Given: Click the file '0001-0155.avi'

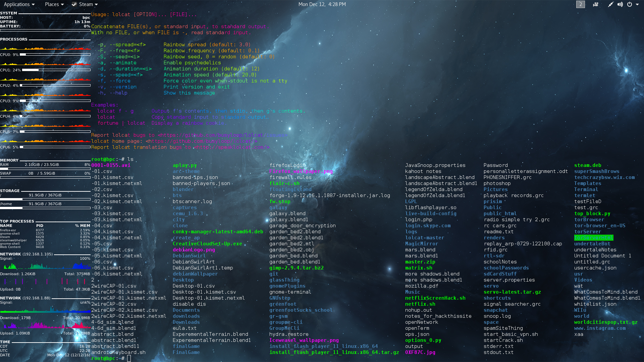Looking at the screenshot, I should [x=111, y=165].
